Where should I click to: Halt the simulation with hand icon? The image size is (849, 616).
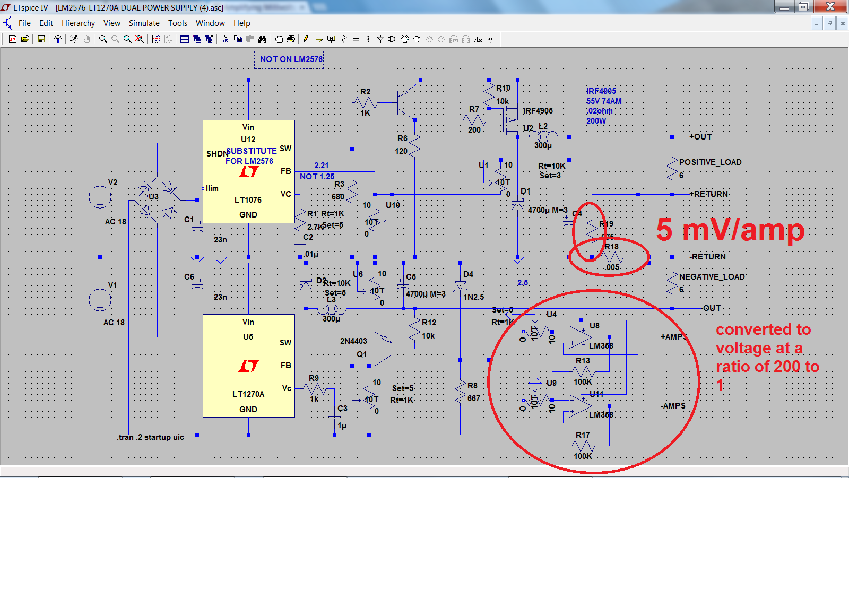(x=86, y=39)
